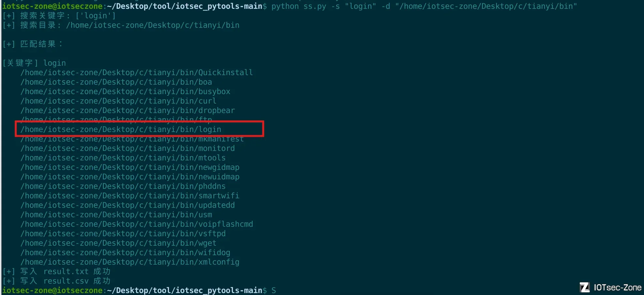Click the bin/mtools result path
644x295 pixels.
[123, 158]
